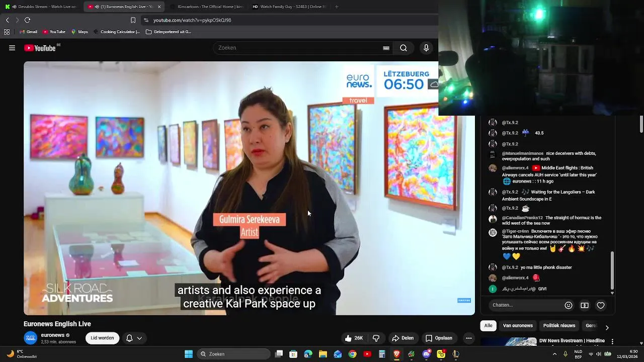Go to YouTube home via logo
Image resolution: width=644 pixels, height=362 pixels.
coord(40,48)
